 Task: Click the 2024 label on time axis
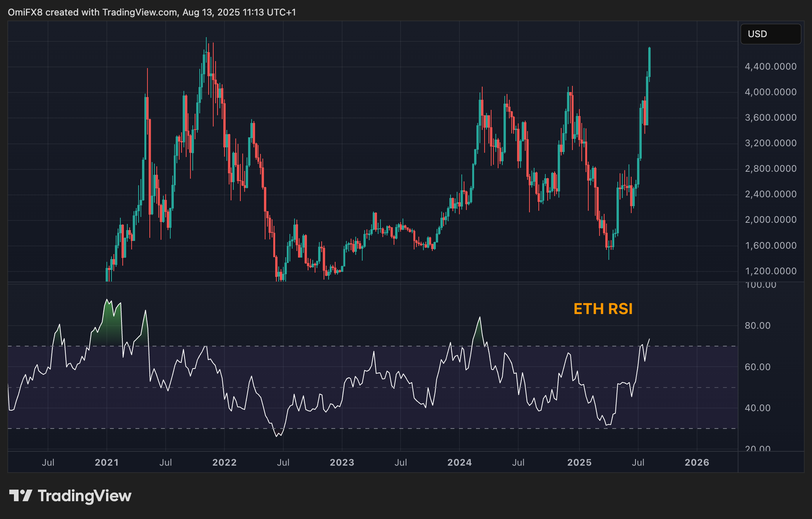coord(459,463)
